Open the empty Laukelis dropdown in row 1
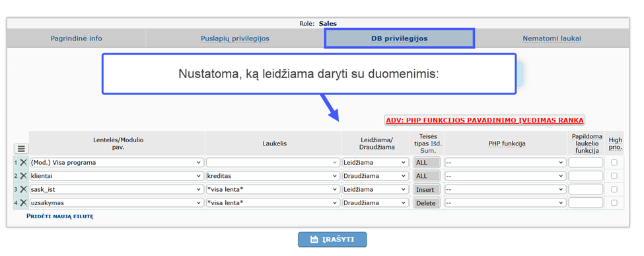The width and height of the screenshot is (644, 256). [x=273, y=163]
